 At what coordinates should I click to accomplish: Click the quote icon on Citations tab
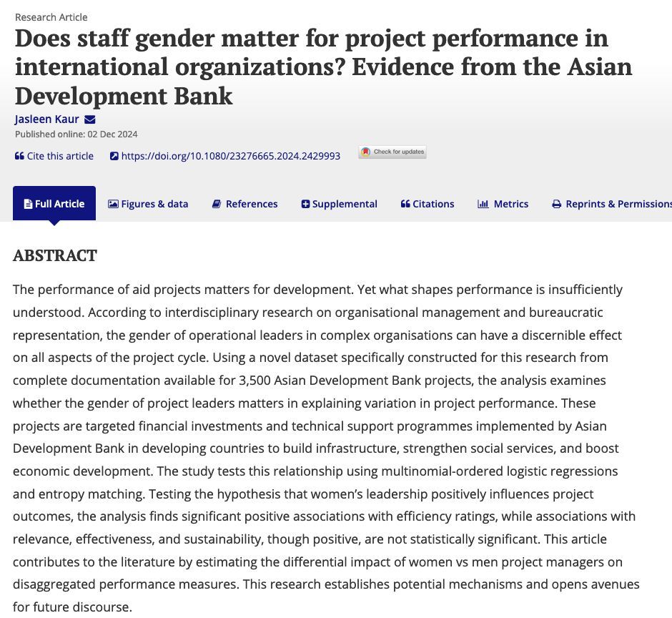click(405, 204)
